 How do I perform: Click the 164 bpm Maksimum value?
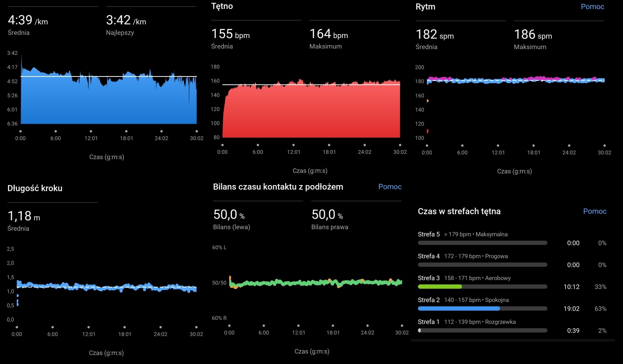pos(329,34)
